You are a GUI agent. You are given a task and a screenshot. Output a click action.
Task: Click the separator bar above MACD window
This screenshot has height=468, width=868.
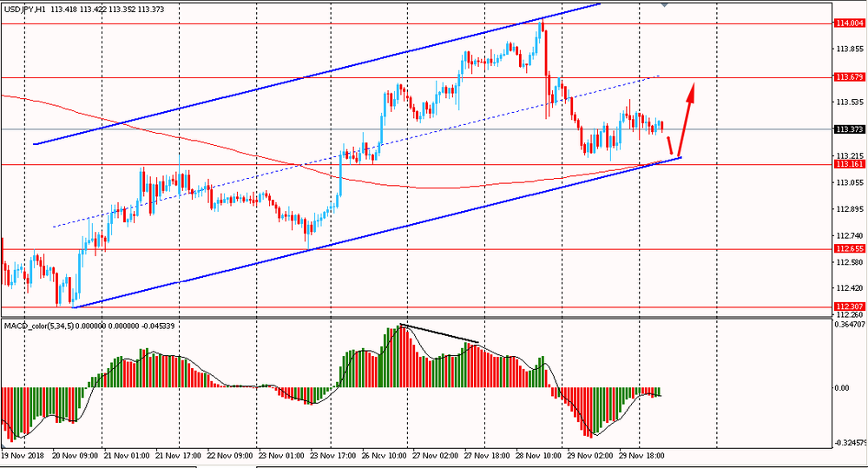coord(417,317)
